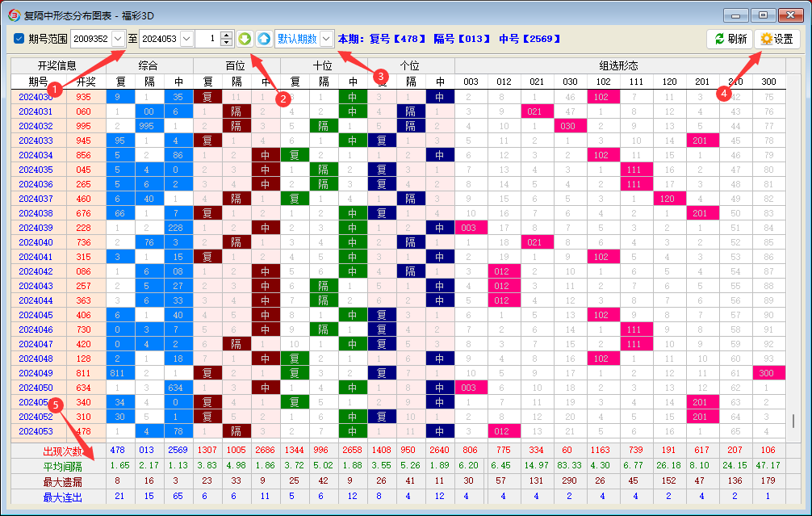Open the 默认期数 dropdown

(325, 39)
